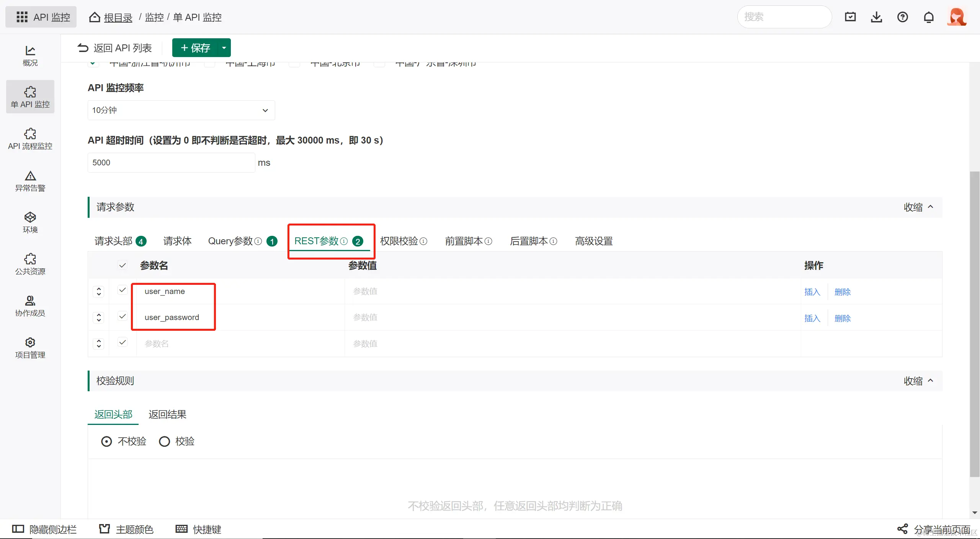The width and height of the screenshot is (980, 539).
Task: Click the download icon in header
Action: [876, 17]
